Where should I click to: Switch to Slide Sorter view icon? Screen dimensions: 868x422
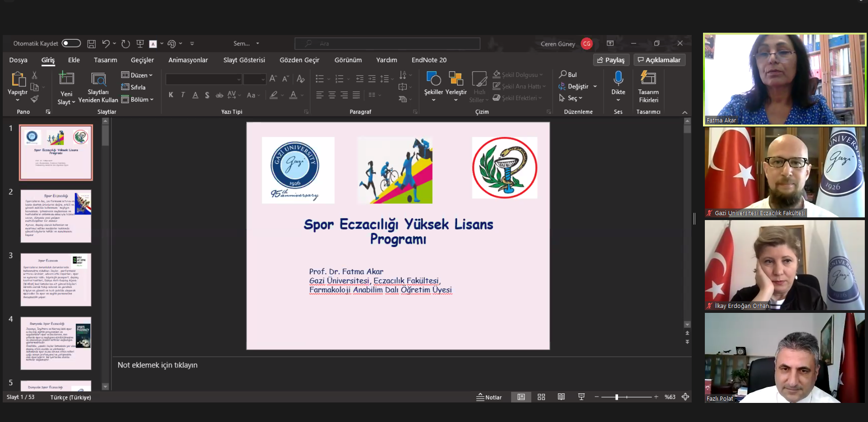click(x=541, y=397)
